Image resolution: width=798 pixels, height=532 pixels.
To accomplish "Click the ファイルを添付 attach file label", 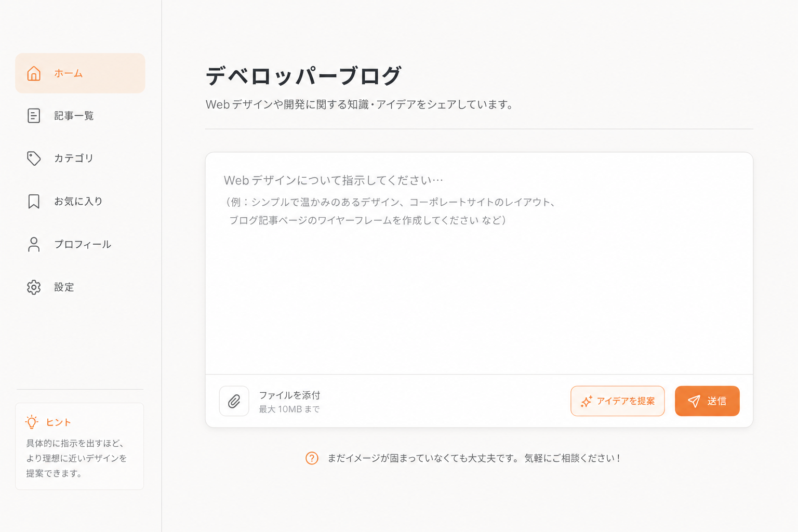I will tap(289, 395).
